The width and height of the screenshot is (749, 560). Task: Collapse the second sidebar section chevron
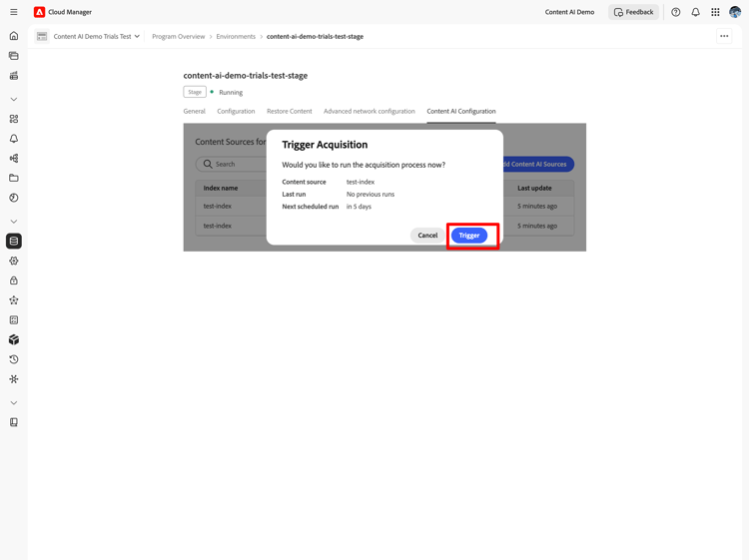click(14, 222)
